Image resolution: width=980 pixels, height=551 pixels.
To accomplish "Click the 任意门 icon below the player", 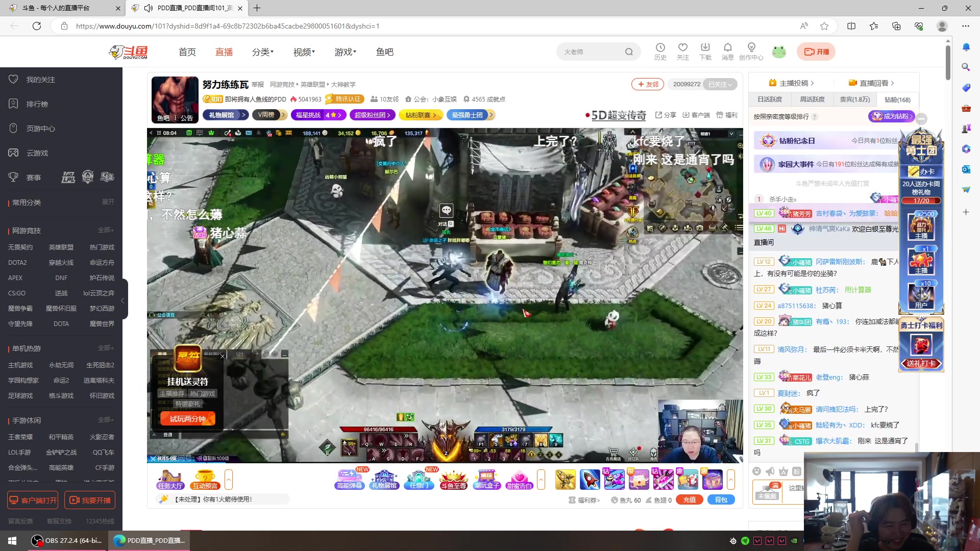I will (419, 479).
